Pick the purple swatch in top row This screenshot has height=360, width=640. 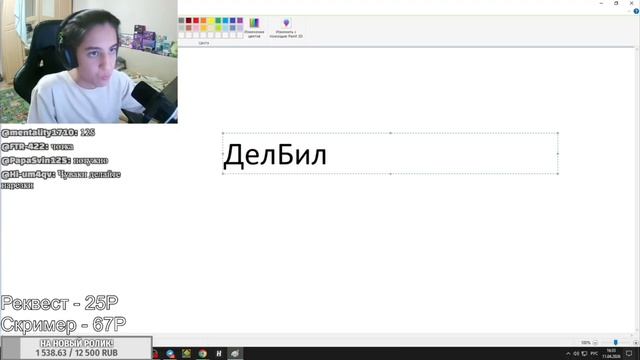pyautogui.click(x=240, y=20)
